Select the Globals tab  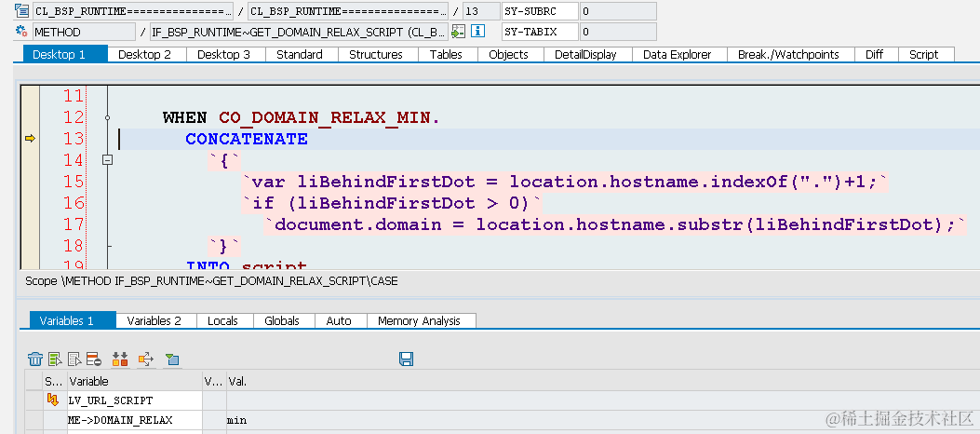284,320
